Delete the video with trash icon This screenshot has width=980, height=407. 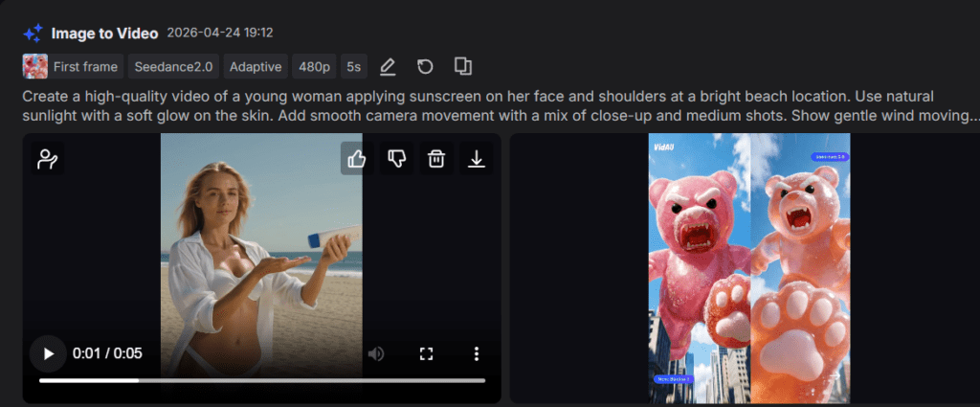436,159
